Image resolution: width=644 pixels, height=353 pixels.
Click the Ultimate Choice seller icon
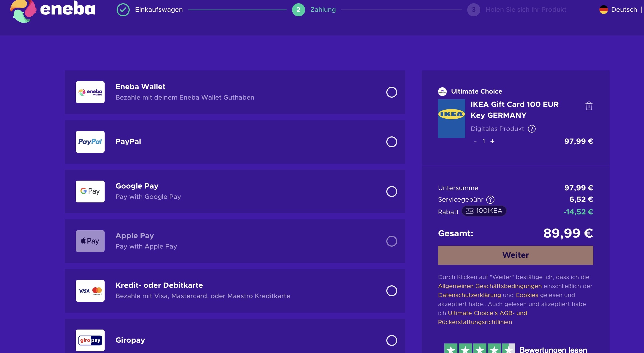click(442, 92)
